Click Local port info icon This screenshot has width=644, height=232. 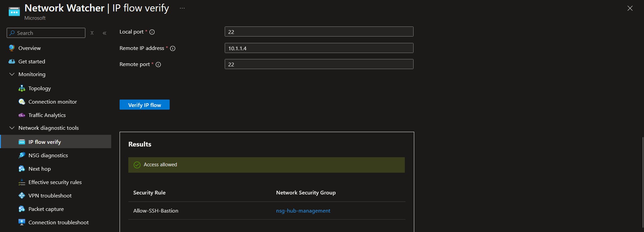click(152, 32)
